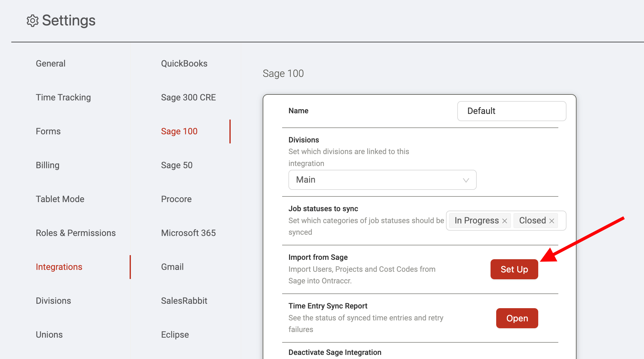This screenshot has height=359, width=644.
Task: Open the Main divisions select box
Action: (382, 180)
